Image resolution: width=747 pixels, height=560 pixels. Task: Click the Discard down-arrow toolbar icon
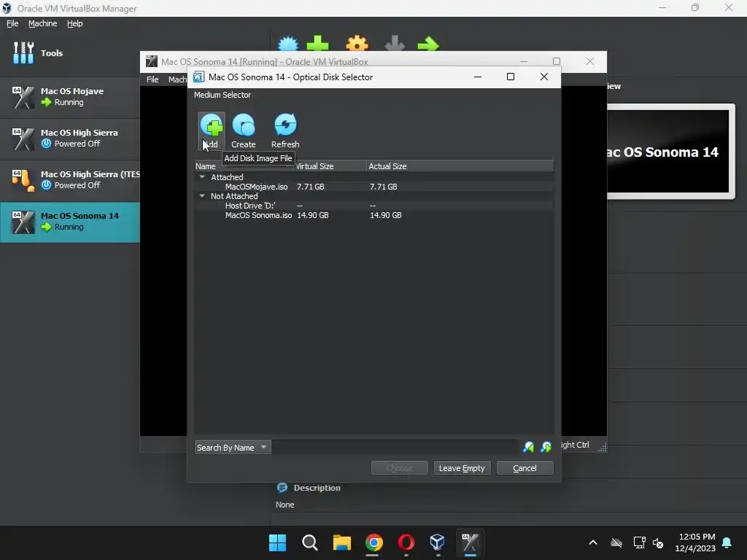(x=395, y=44)
